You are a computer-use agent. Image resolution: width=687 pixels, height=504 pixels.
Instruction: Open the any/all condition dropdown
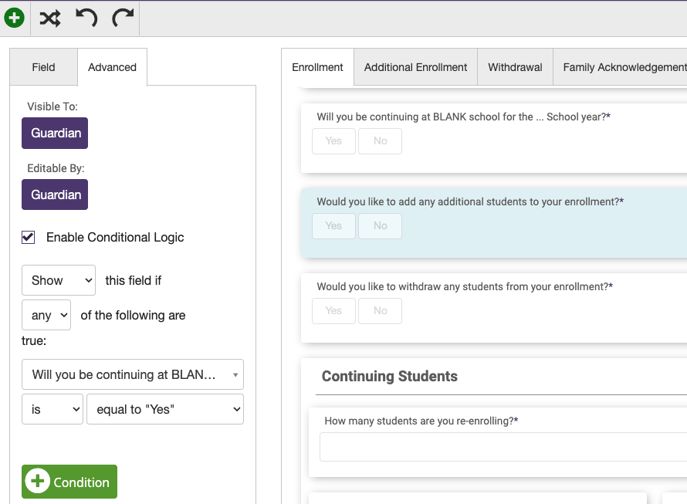coord(46,315)
